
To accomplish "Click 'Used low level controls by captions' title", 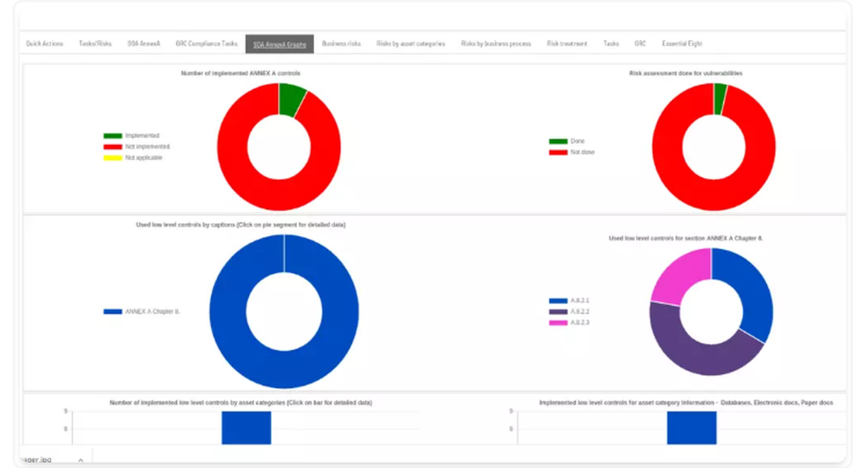I will click(240, 225).
